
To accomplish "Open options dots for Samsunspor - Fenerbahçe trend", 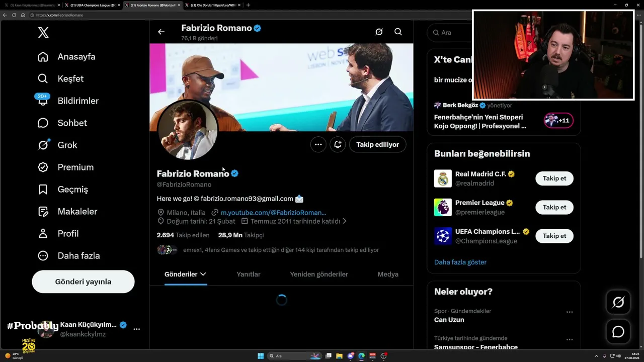I will [570, 339].
